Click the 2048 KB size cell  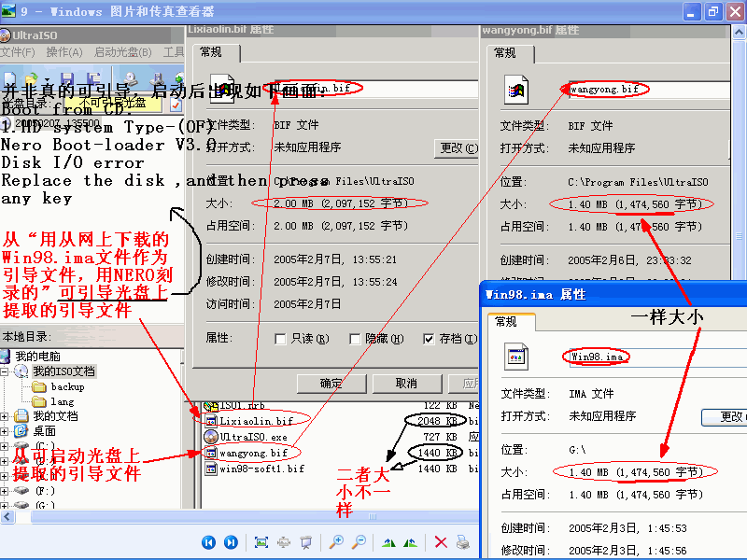437,421
